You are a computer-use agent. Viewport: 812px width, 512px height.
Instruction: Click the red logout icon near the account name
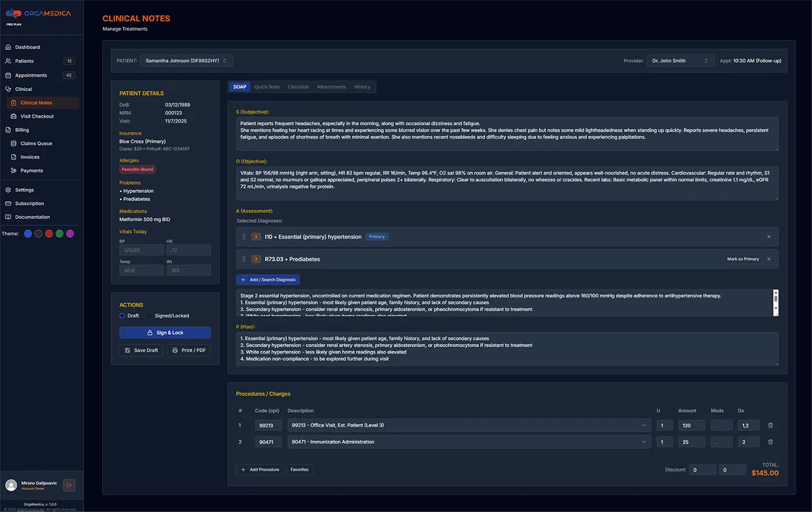[69, 485]
